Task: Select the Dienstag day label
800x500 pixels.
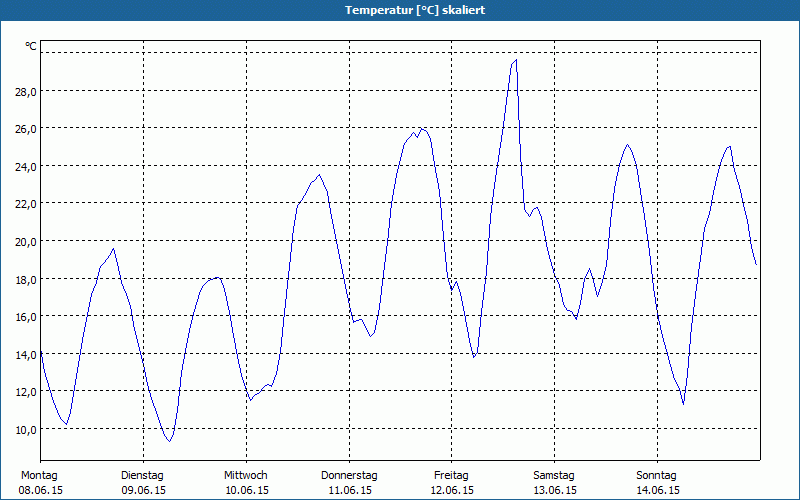Action: (142, 475)
